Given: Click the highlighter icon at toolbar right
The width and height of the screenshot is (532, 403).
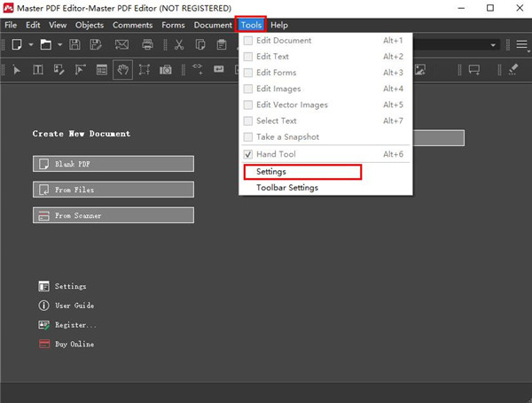Looking at the screenshot, I should (513, 70).
